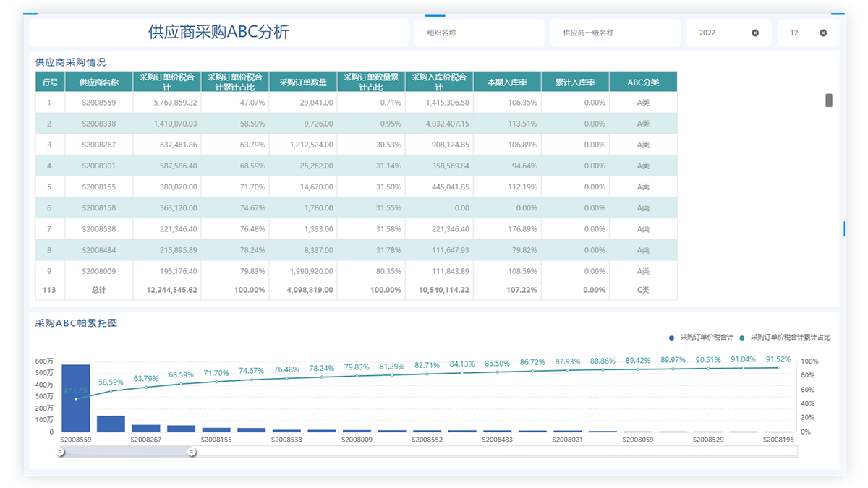Click the table's vertical scrollbar thumb
Viewport: 868px width, 488px height.
click(829, 100)
